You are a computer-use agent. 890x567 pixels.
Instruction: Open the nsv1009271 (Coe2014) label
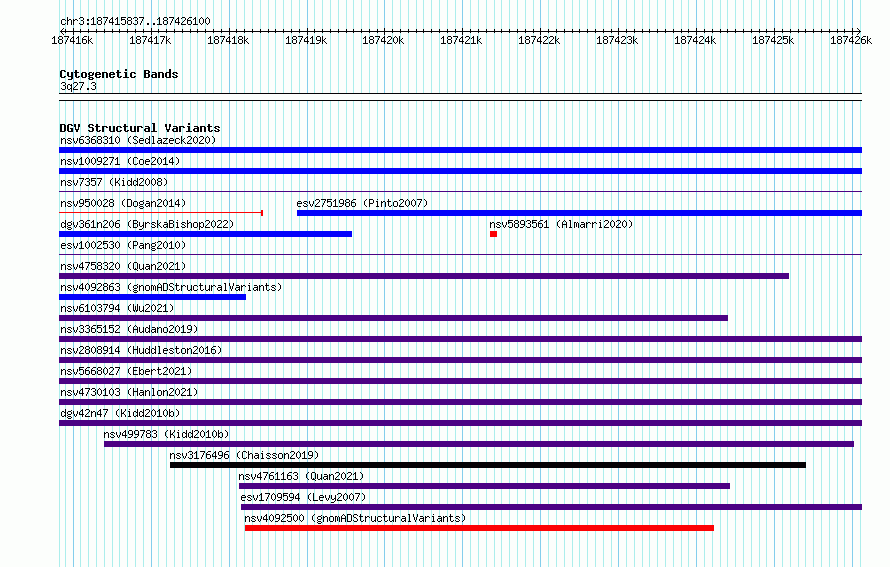click(120, 161)
